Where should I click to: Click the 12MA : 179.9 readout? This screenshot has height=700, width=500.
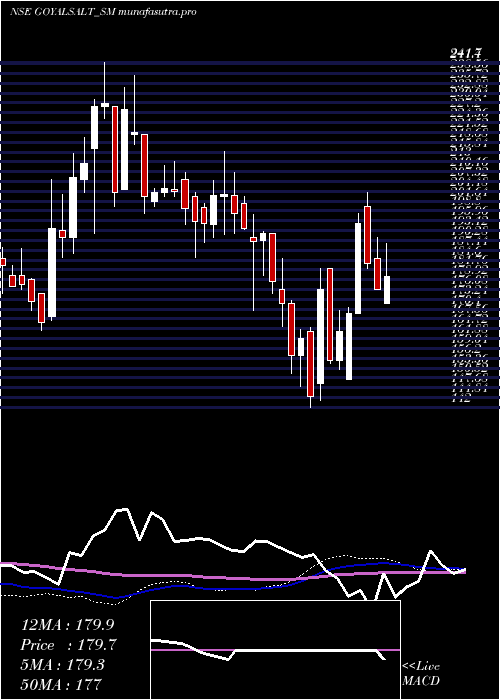(69, 625)
